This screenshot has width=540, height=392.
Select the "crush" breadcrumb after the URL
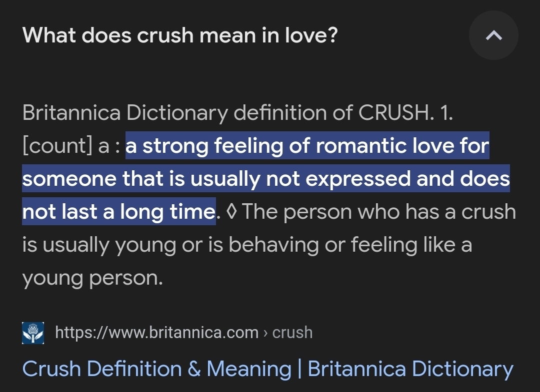[x=292, y=333]
